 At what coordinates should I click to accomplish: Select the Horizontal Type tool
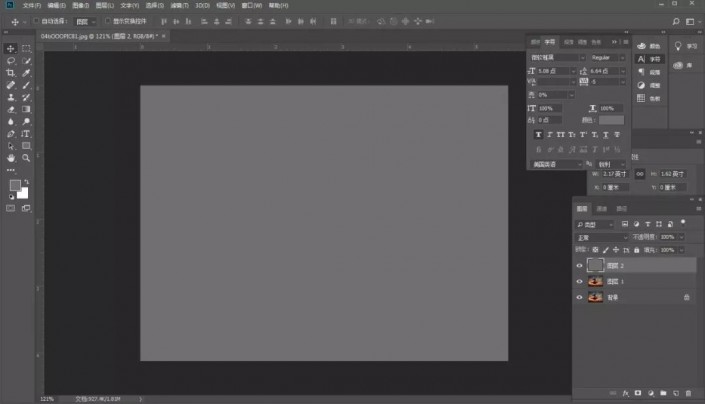(x=26, y=133)
